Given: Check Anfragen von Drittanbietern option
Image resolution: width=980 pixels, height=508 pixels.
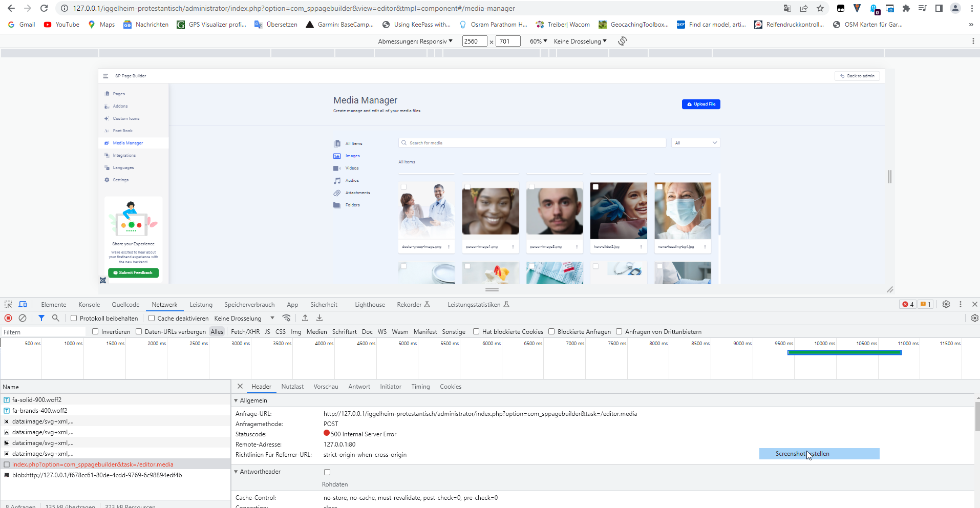Looking at the screenshot, I should pos(619,331).
